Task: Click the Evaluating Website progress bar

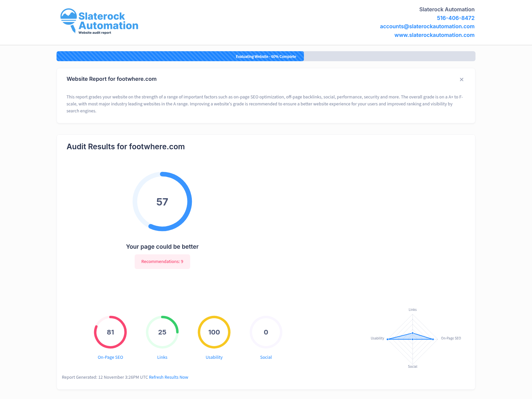Action: pos(266,56)
